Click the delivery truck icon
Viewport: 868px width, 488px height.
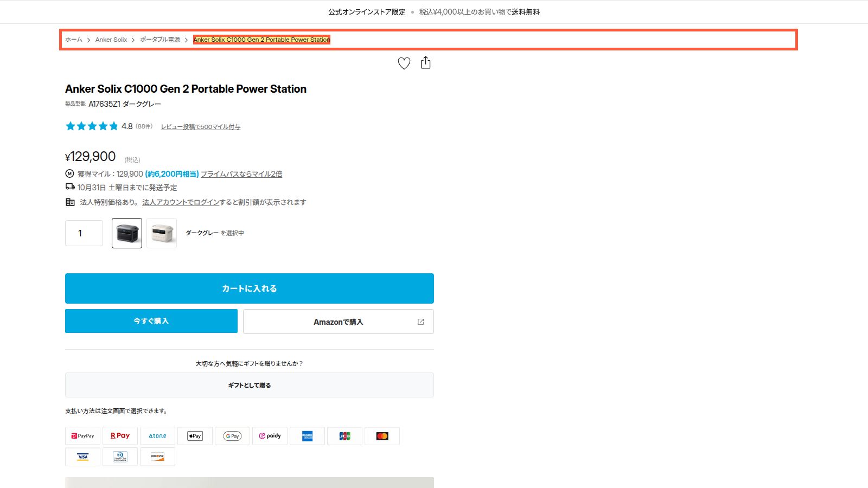70,187
